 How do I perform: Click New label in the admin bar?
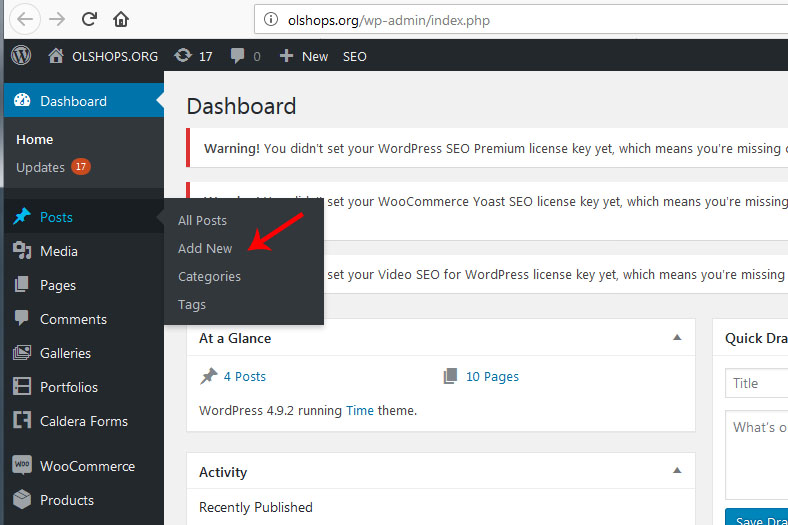[315, 56]
